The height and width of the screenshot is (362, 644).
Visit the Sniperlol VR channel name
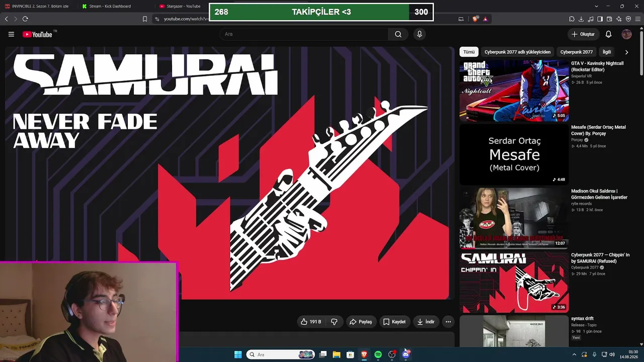(582, 76)
